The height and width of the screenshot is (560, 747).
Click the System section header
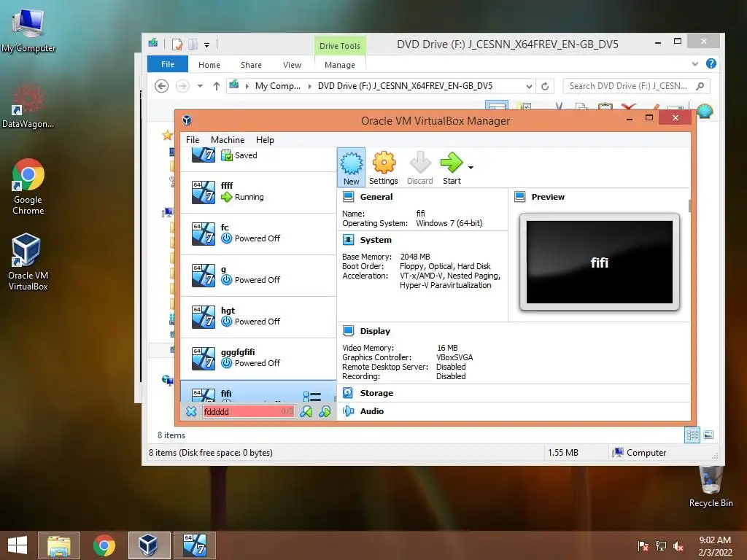pos(376,240)
